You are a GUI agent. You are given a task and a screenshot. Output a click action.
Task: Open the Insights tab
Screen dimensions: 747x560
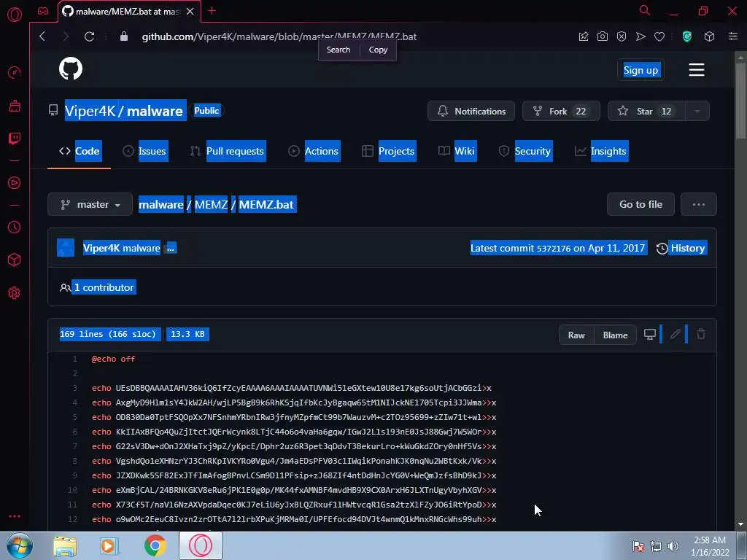(x=601, y=151)
